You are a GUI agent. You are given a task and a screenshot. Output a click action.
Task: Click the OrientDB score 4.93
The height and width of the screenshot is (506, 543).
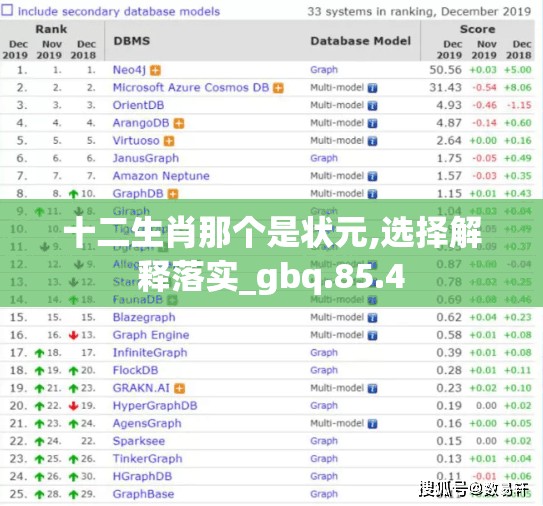click(x=449, y=105)
